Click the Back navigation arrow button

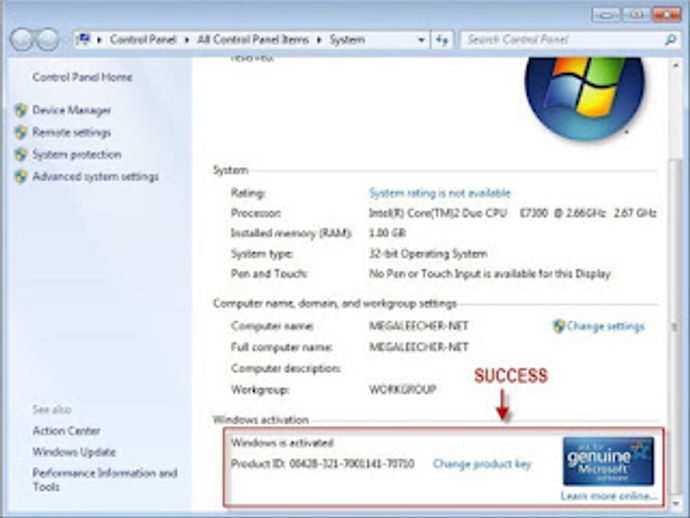22,40
